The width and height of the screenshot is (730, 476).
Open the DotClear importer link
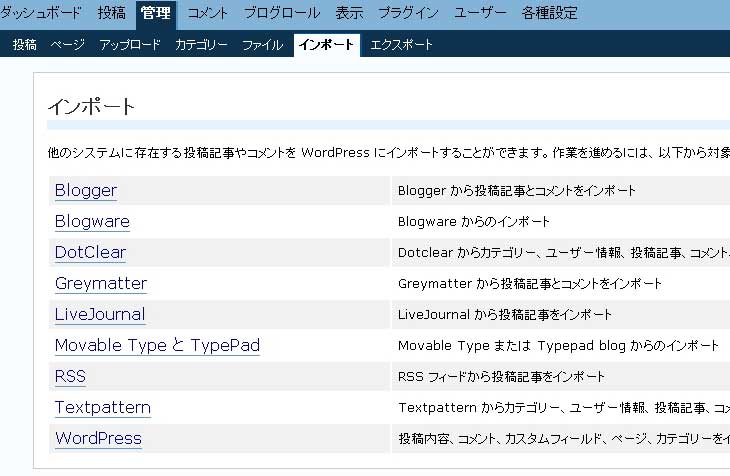(90, 252)
